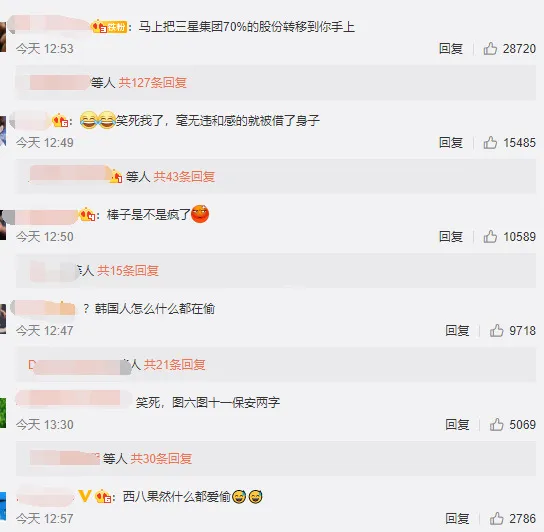This screenshot has height=532, width=544.
Task: Click the yellow V verified badge
Action: point(85,496)
